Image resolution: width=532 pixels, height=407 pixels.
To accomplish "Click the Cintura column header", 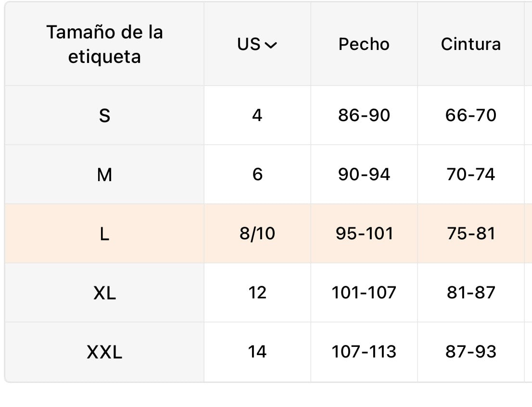I will tap(471, 44).
